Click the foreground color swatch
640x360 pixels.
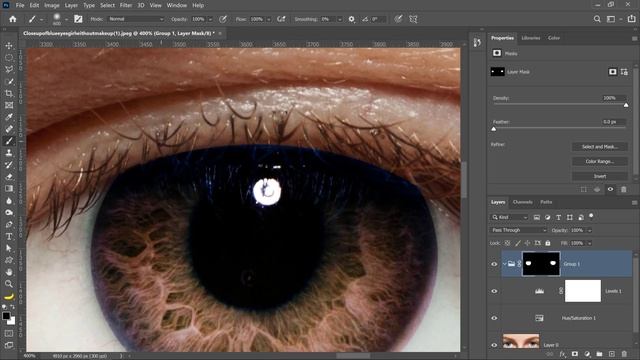[x=6, y=316]
